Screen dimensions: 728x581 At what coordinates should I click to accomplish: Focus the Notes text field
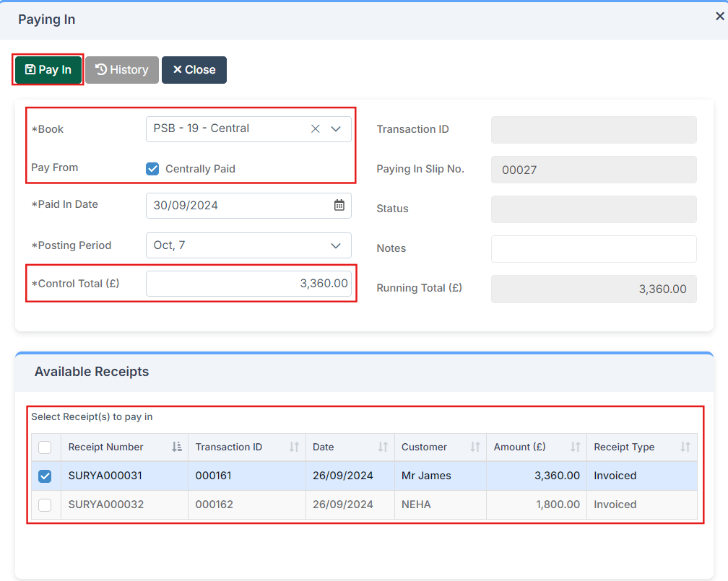[x=594, y=249]
